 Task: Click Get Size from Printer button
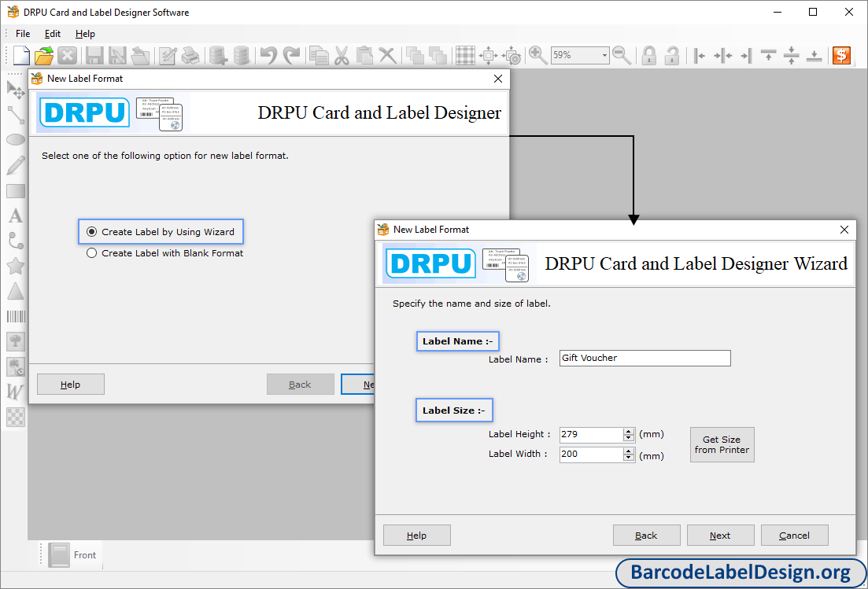[x=722, y=444]
